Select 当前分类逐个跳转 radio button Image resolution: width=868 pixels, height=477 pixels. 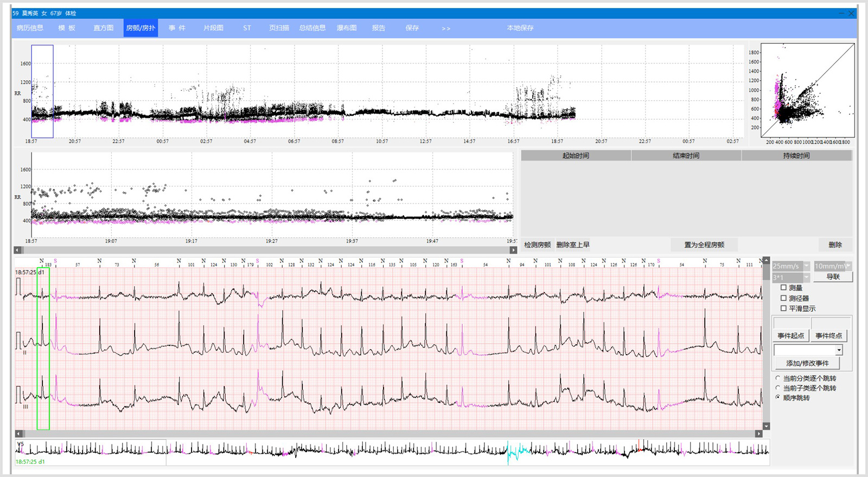tap(778, 378)
